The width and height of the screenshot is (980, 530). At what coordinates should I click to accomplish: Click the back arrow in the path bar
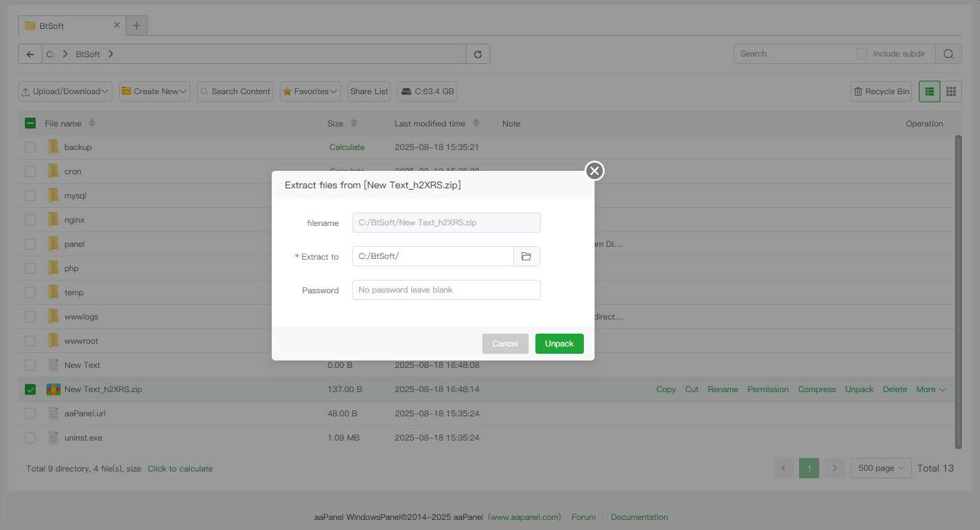[x=30, y=54]
